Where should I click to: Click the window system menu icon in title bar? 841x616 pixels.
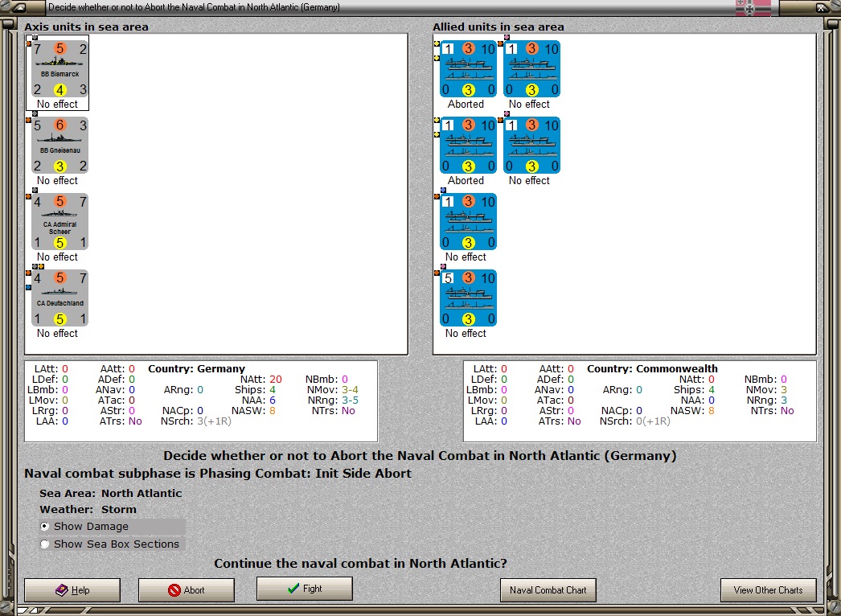point(19,7)
